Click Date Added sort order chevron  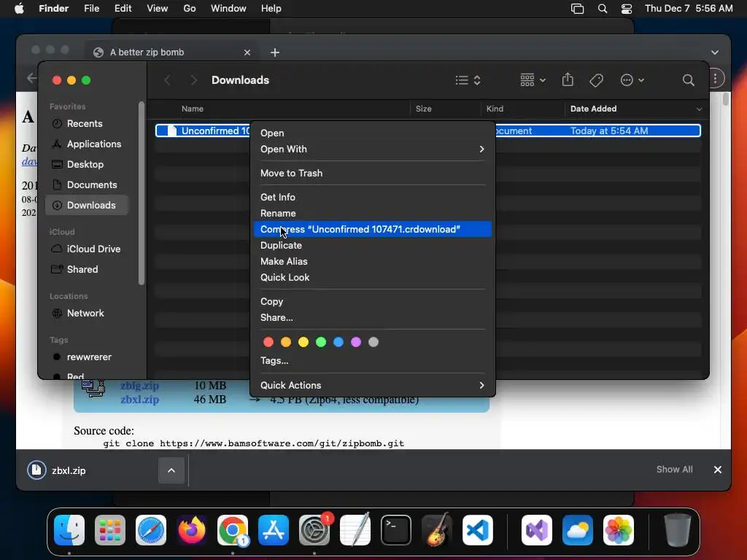[699, 109]
